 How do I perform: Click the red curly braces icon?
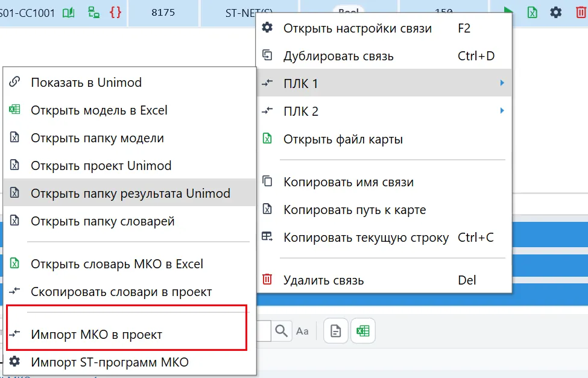[x=116, y=13]
